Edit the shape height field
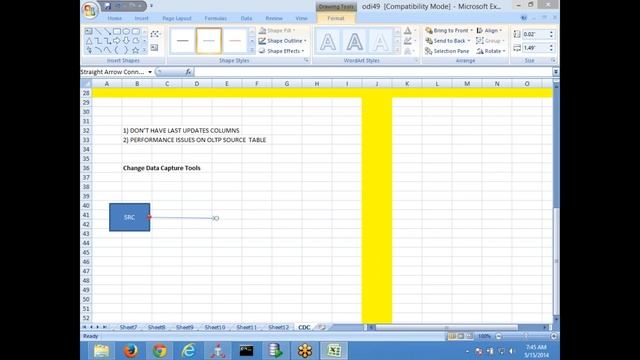 click(x=535, y=34)
